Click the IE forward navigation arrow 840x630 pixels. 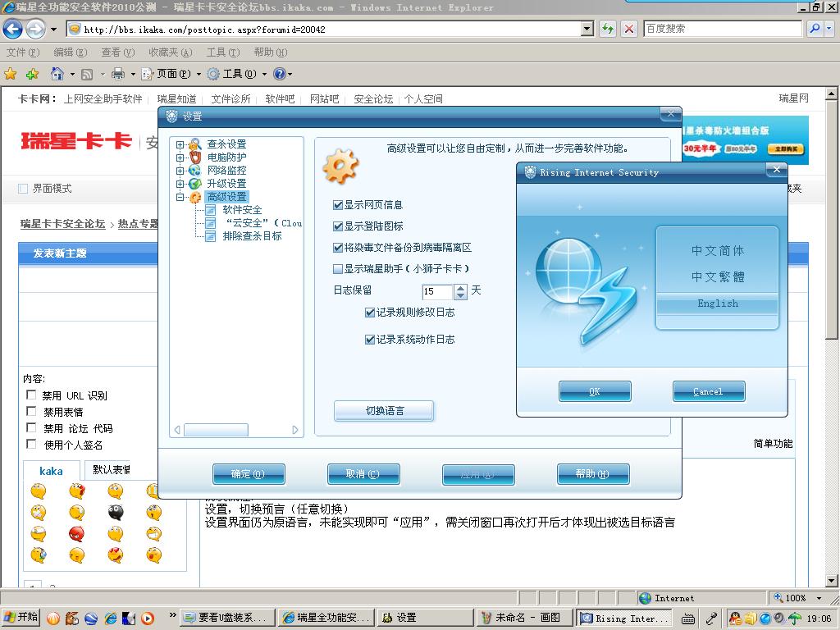tap(36, 29)
